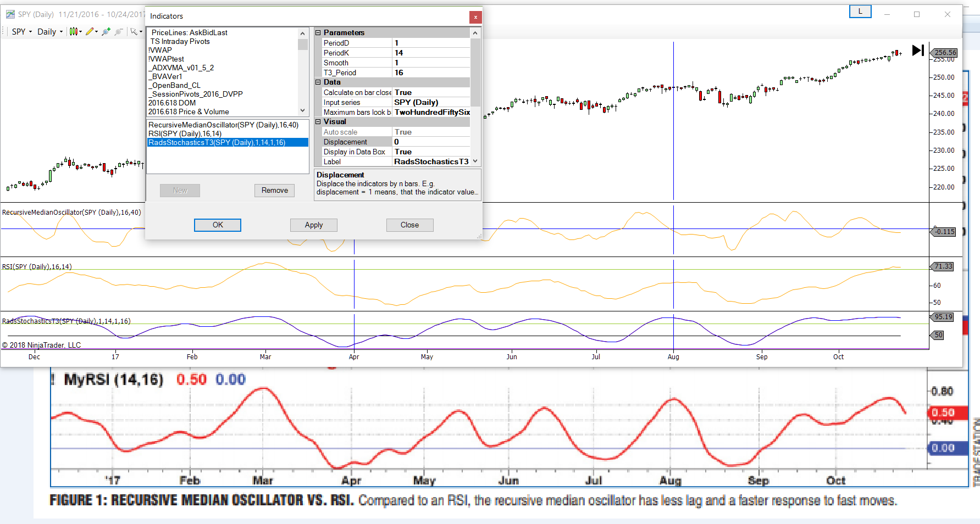Open the Maximum bars look back setting
Image resolution: width=980 pixels, height=524 pixels.
click(x=431, y=112)
